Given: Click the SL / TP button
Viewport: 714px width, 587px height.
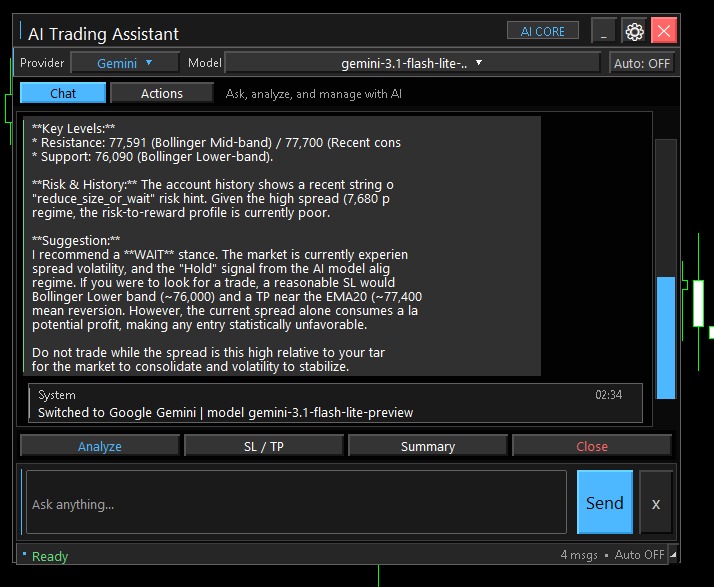Looking at the screenshot, I should pos(264,446).
